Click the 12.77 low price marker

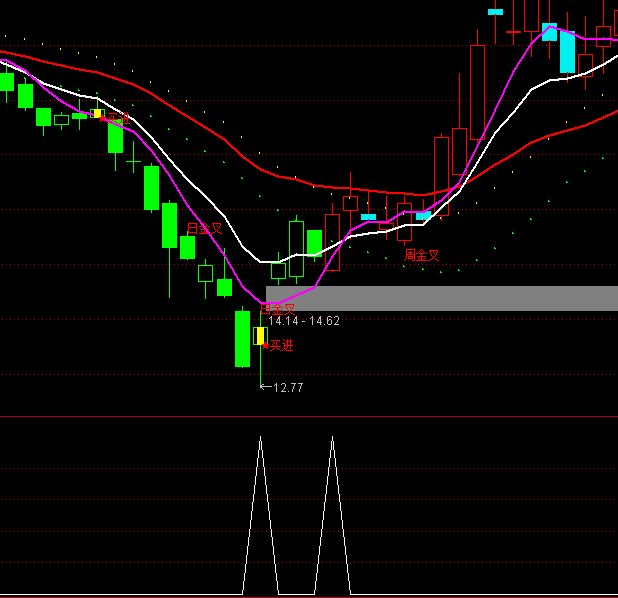[x=286, y=387]
